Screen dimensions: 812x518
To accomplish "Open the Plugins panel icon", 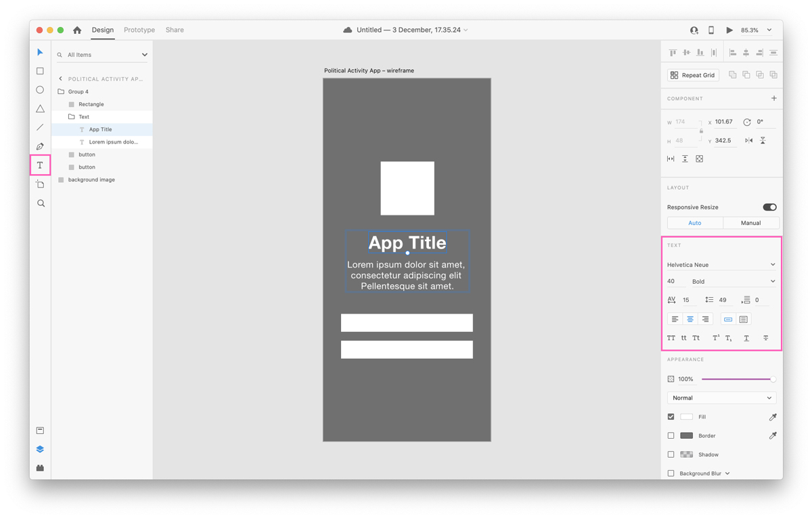I will (x=40, y=469).
